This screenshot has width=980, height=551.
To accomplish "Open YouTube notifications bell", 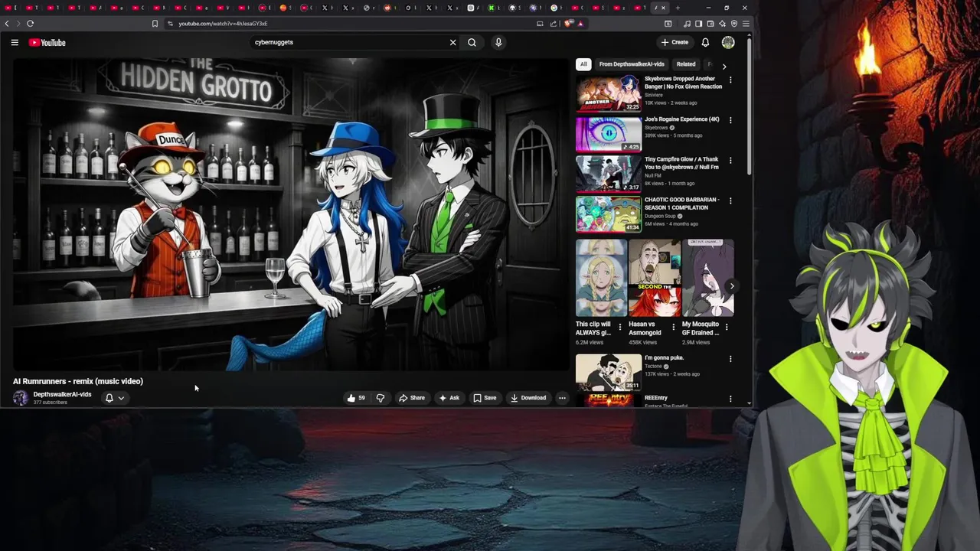I will click(x=705, y=42).
